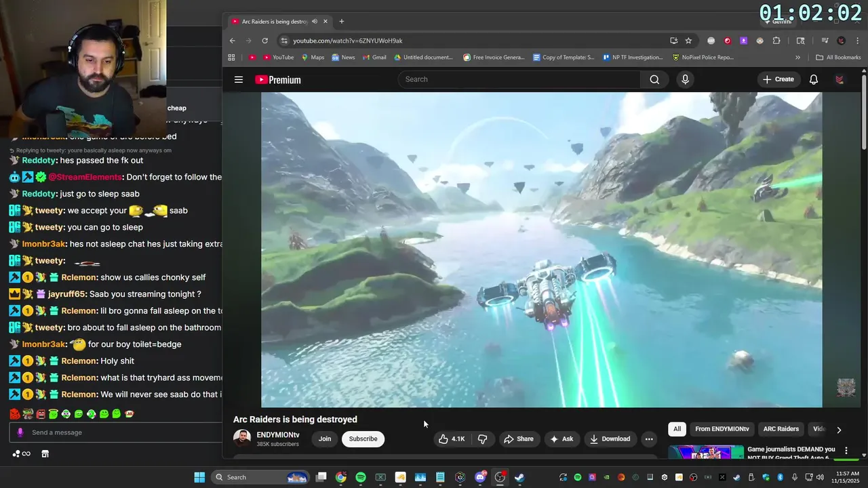Click the YouTube page vertical scrollbar

[864, 112]
